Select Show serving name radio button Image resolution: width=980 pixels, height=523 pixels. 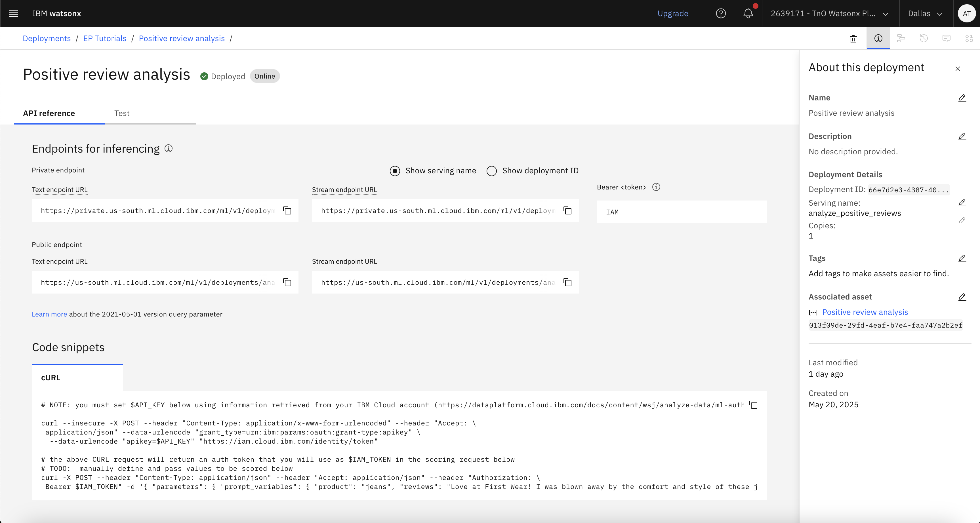395,171
